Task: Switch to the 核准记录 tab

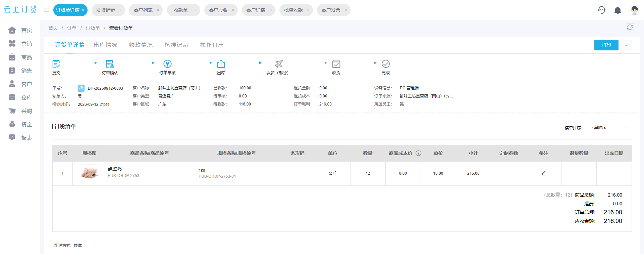Action: [176, 45]
